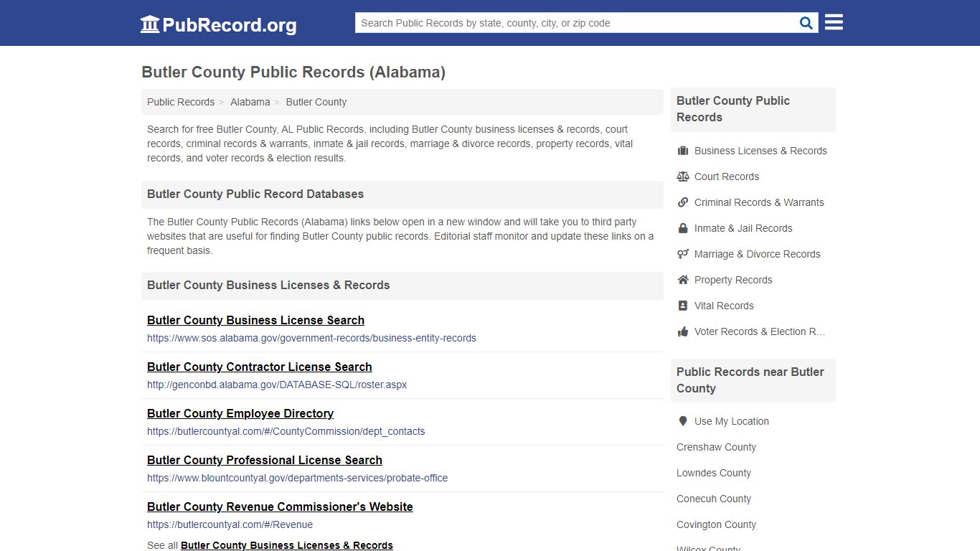Open Marriage & Divorce Records sidebar link
The height and width of the screenshot is (551, 980).
(x=757, y=254)
